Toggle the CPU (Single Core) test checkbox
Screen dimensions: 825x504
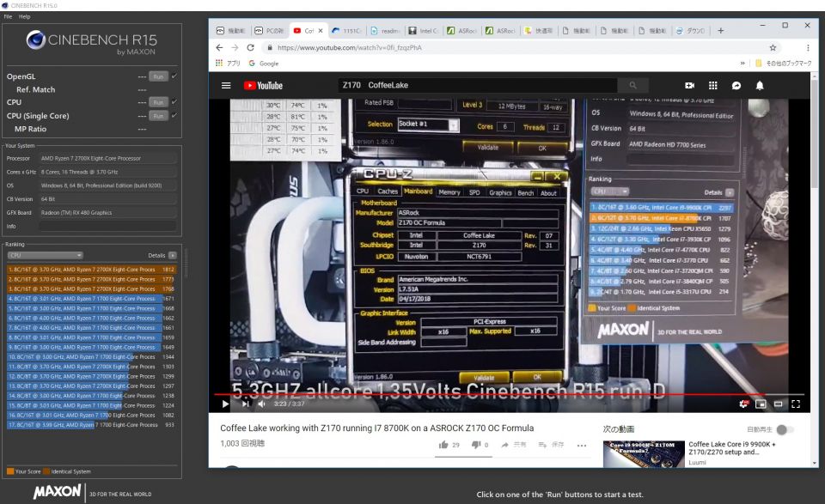[174, 115]
